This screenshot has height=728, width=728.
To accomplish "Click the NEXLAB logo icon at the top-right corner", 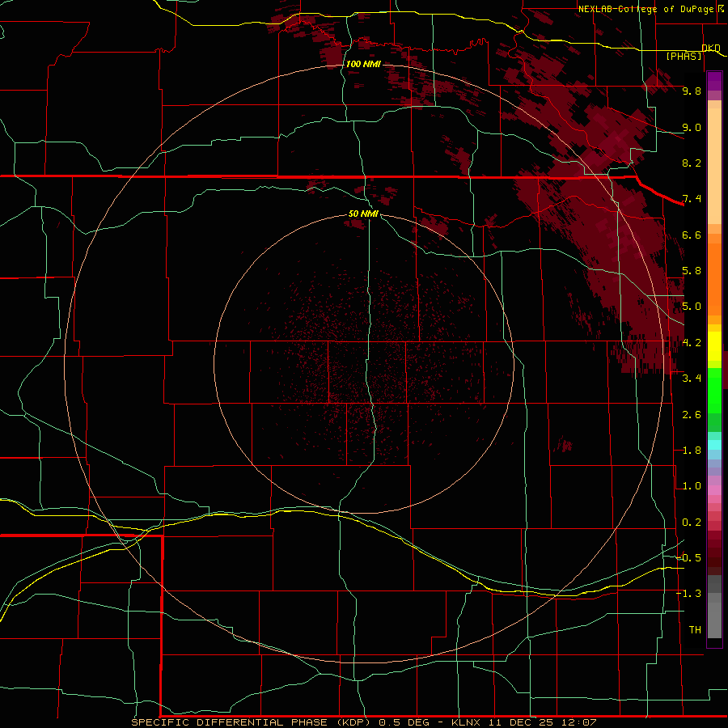I will pos(721,8).
